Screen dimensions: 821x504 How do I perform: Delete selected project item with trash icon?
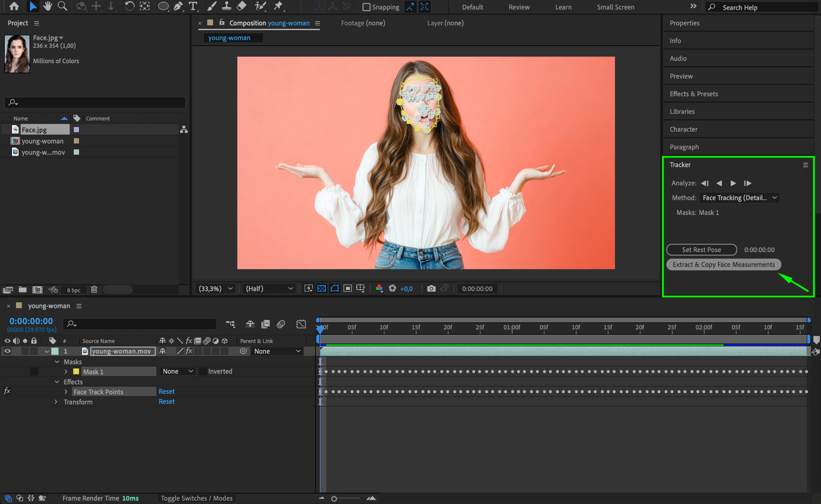click(x=94, y=289)
